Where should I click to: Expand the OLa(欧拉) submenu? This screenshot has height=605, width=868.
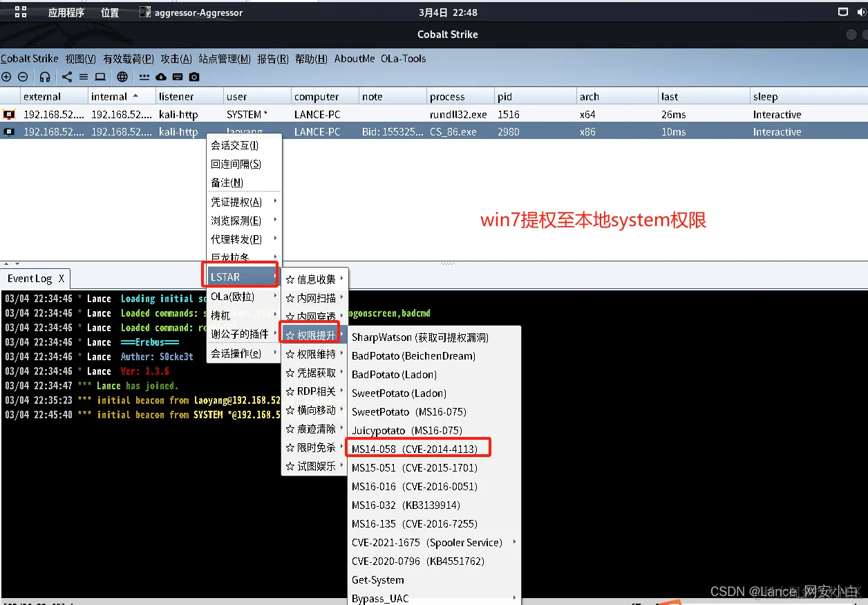[x=245, y=297]
